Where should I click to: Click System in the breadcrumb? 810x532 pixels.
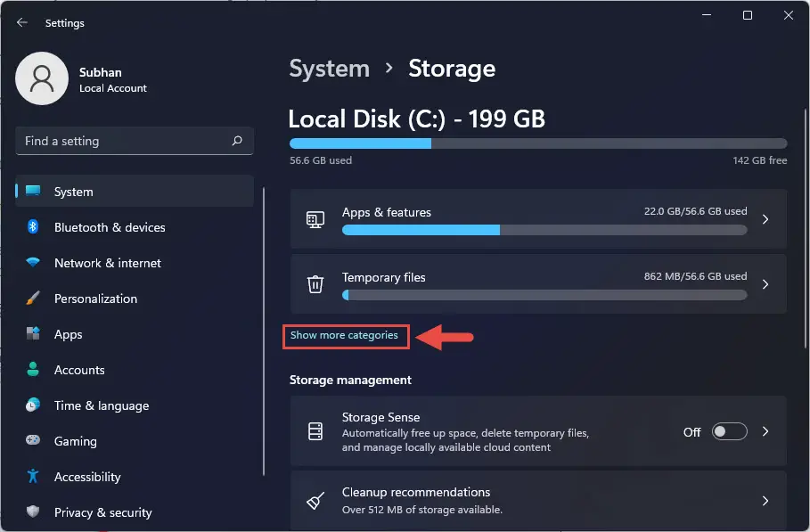329,69
